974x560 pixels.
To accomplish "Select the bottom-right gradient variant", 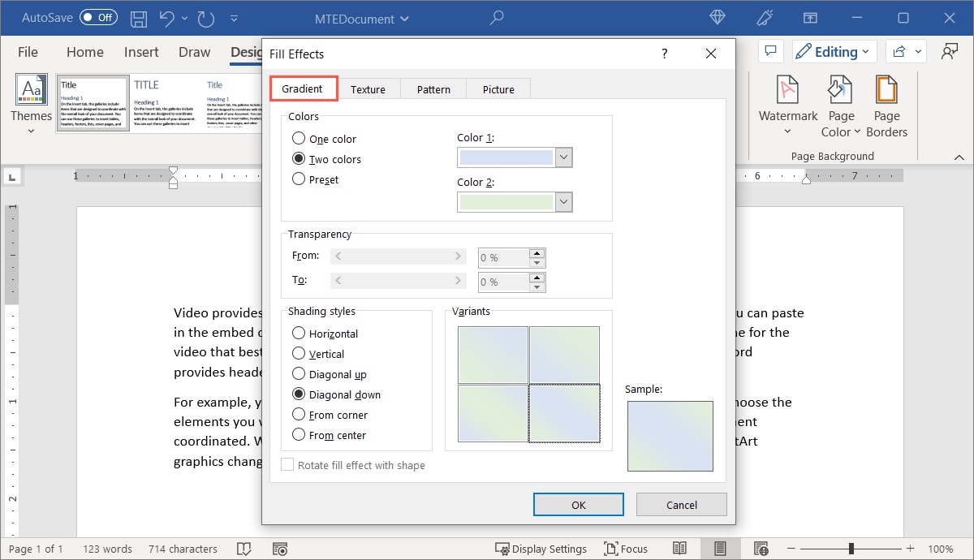I will [x=564, y=414].
